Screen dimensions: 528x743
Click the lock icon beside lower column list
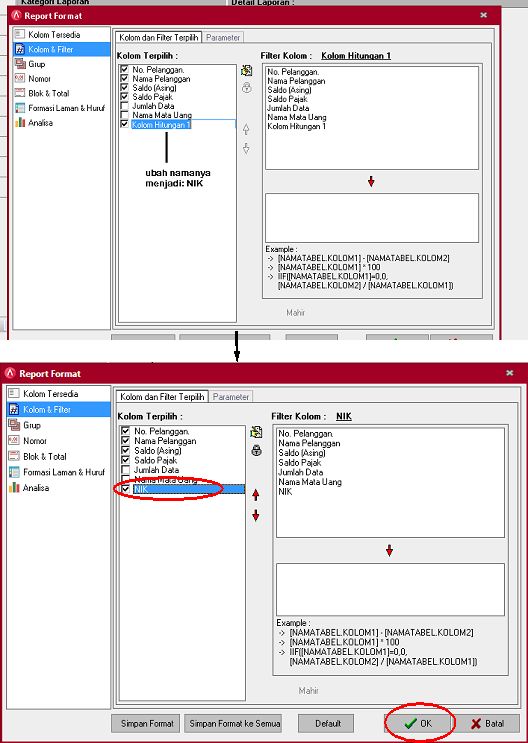(256, 450)
